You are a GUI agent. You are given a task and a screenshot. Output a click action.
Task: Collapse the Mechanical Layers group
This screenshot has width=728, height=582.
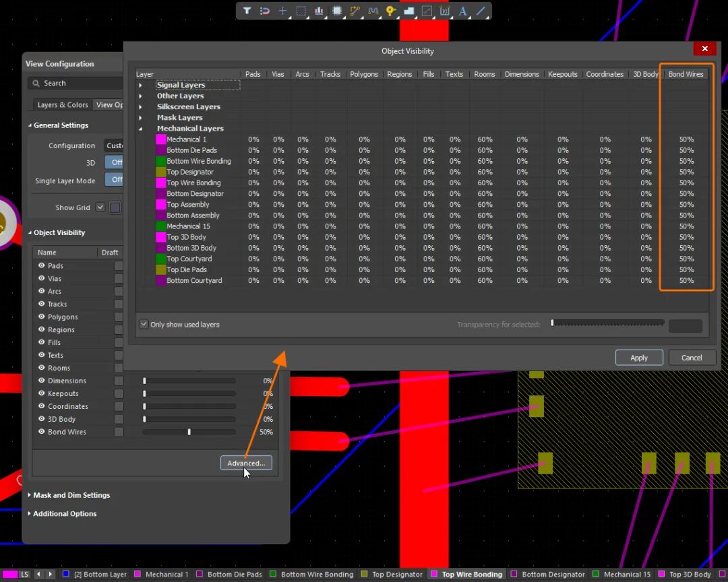140,129
